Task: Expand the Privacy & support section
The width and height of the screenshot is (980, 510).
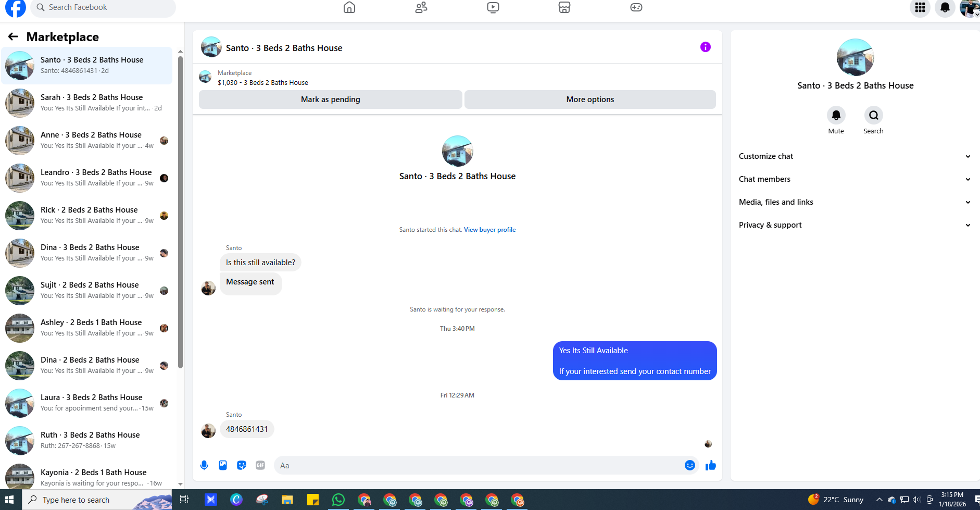Action: [x=855, y=225]
